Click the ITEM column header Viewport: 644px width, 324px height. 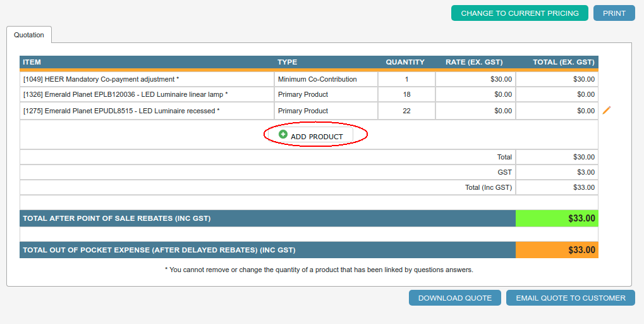(x=32, y=62)
